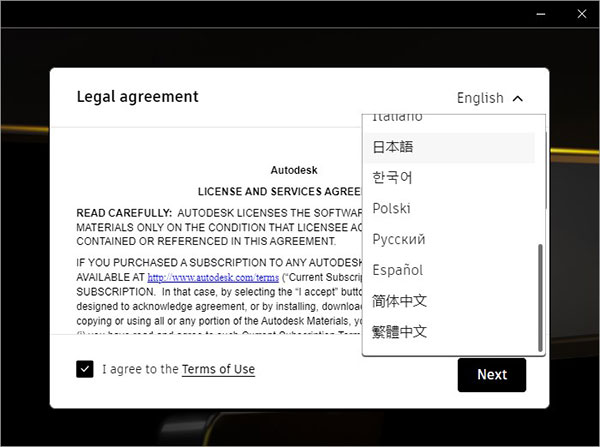Click the Next button
Screen dimensions: 600x447
point(492,375)
